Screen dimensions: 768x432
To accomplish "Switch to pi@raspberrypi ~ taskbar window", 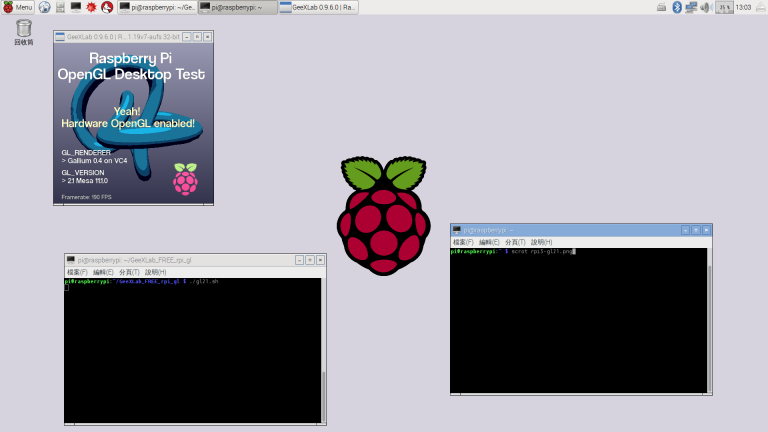I will [x=238, y=7].
